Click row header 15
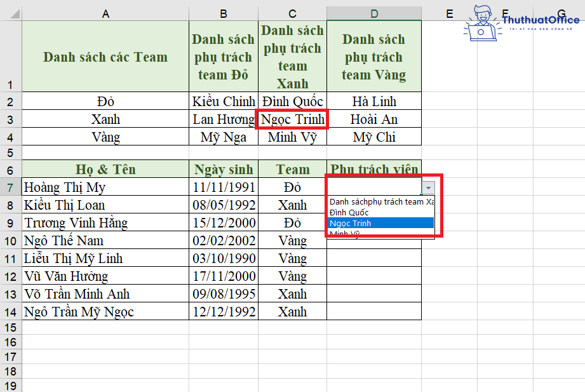Image resolution: width=585 pixels, height=392 pixels. [x=9, y=328]
